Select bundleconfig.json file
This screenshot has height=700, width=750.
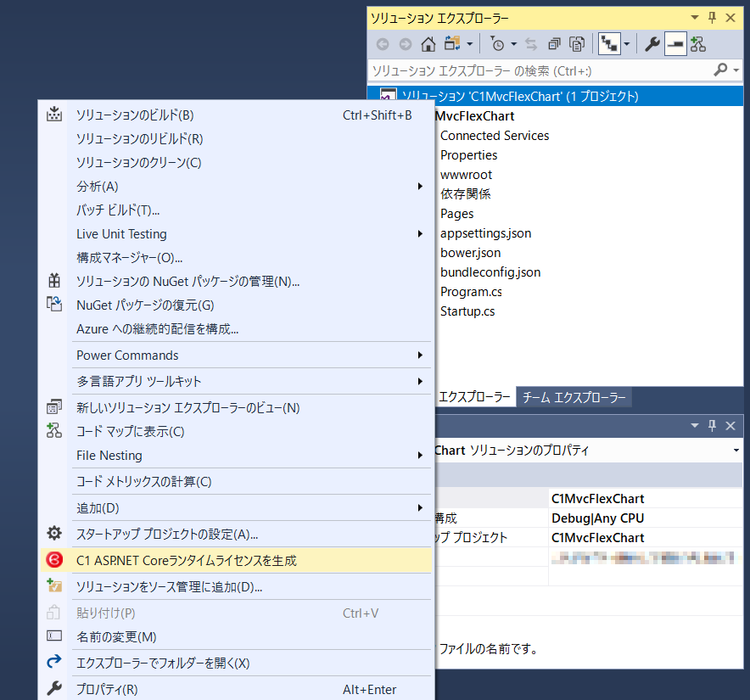pyautogui.click(x=490, y=272)
